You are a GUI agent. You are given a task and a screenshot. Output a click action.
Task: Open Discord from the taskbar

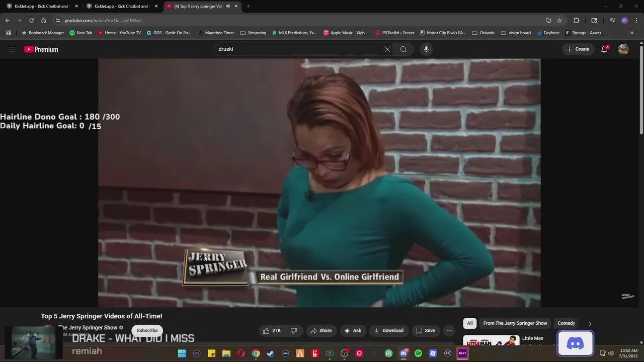click(x=404, y=353)
